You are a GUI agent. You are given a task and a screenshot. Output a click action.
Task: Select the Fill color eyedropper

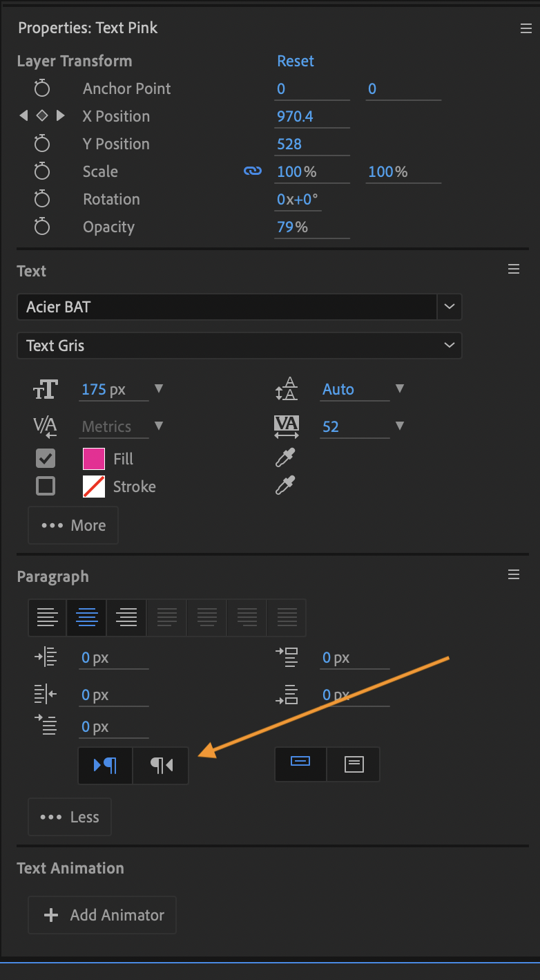(x=285, y=458)
